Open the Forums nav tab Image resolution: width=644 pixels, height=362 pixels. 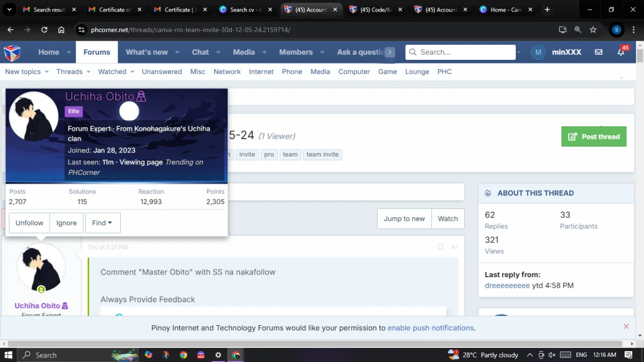[97, 52]
